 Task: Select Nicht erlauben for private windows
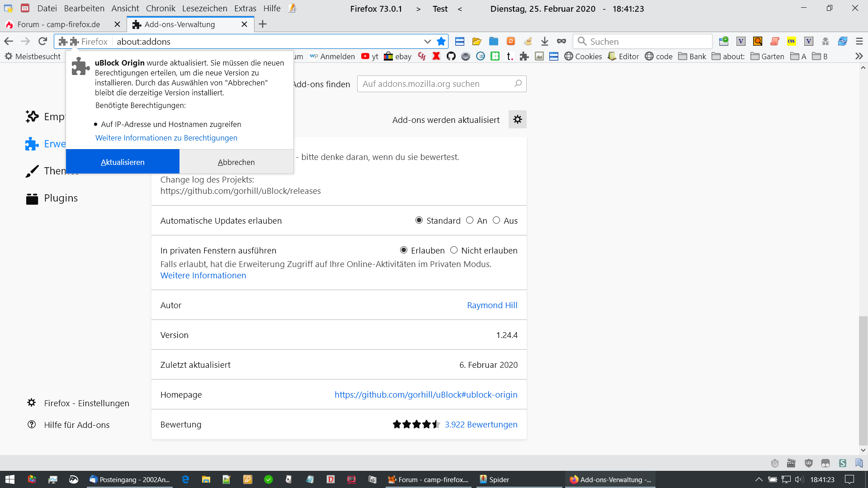coord(454,250)
